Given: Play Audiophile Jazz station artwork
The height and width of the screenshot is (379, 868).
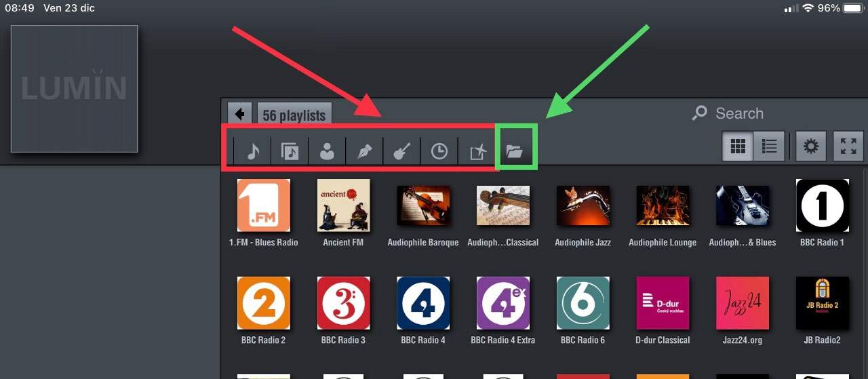Looking at the screenshot, I should [583, 205].
